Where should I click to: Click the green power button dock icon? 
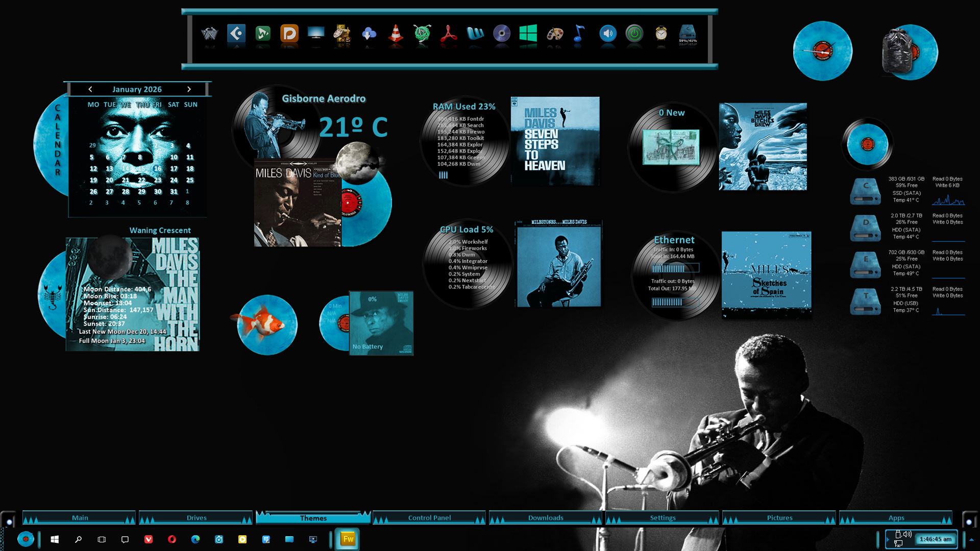[x=634, y=34]
